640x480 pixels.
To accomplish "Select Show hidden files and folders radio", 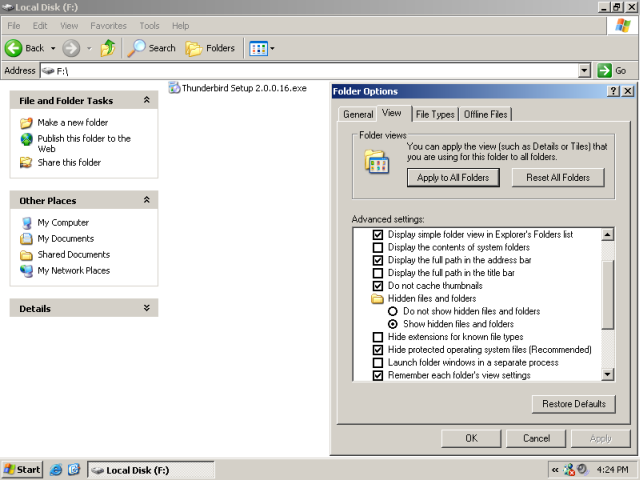I will point(393,324).
